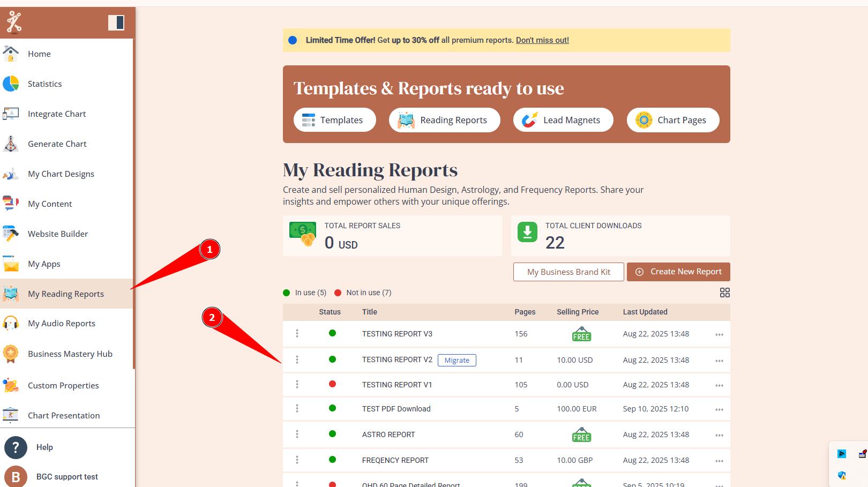This screenshot has width=868, height=487.
Task: Filter reports by Not in use (7)
Action: click(x=363, y=293)
